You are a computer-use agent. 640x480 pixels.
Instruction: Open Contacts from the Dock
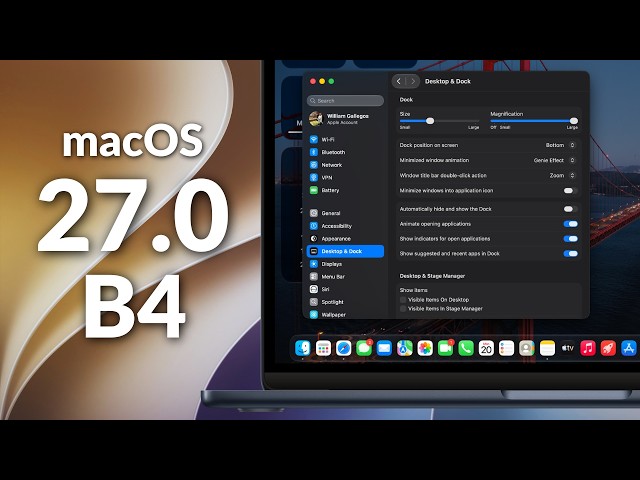[x=527, y=348]
